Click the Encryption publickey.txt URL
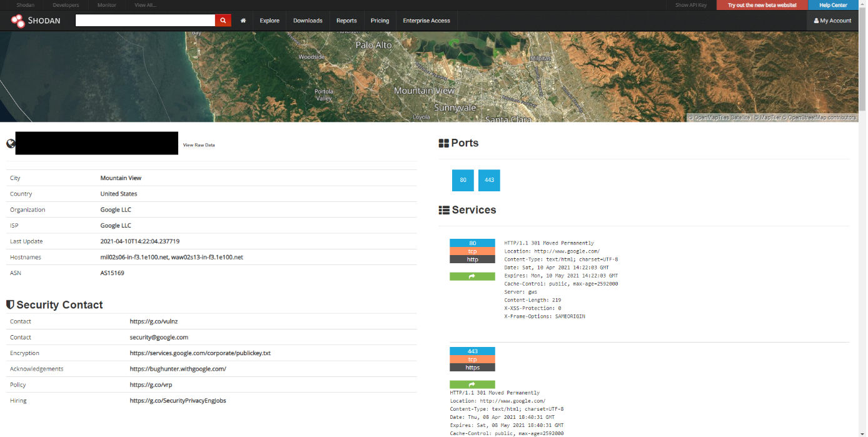This screenshot has height=437, width=868. click(x=200, y=353)
